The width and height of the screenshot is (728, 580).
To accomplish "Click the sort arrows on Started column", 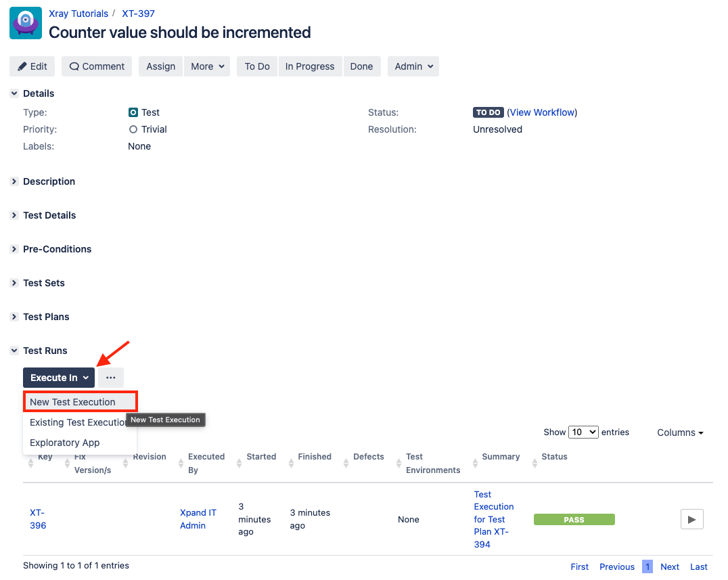I will (239, 463).
